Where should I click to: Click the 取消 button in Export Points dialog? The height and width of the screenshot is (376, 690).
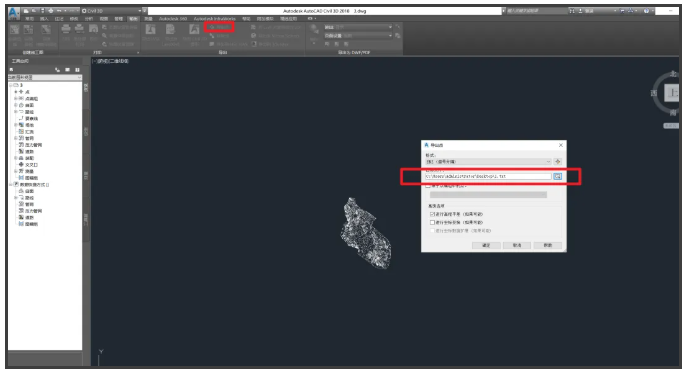[517, 245]
